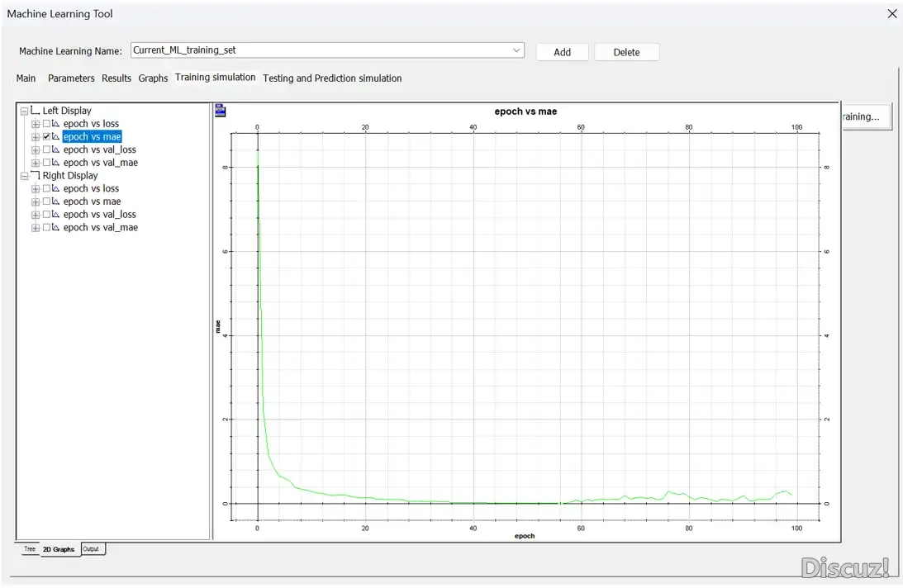Collapse the Right Display tree node
903x588 pixels.
[24, 176]
